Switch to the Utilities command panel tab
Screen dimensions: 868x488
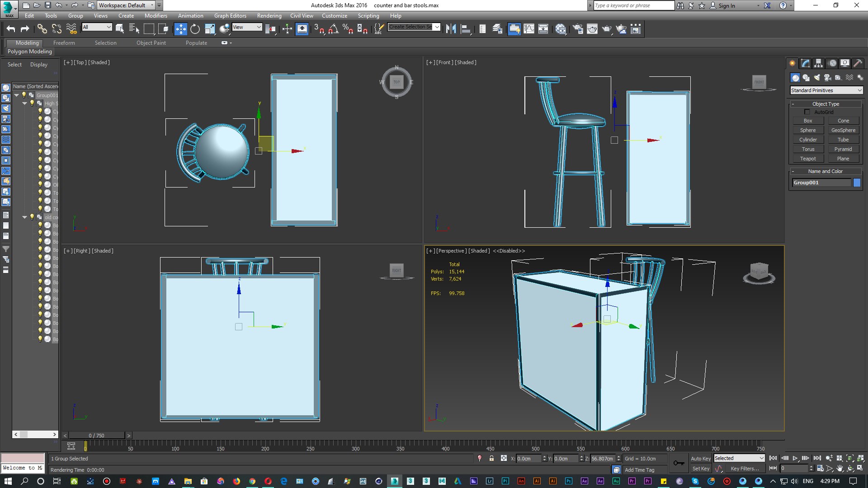pos(858,63)
